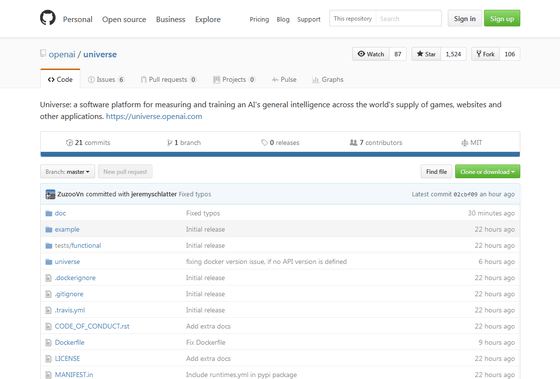Click the commits history clock icon
This screenshot has width=560, height=379.
pyautogui.click(x=69, y=143)
